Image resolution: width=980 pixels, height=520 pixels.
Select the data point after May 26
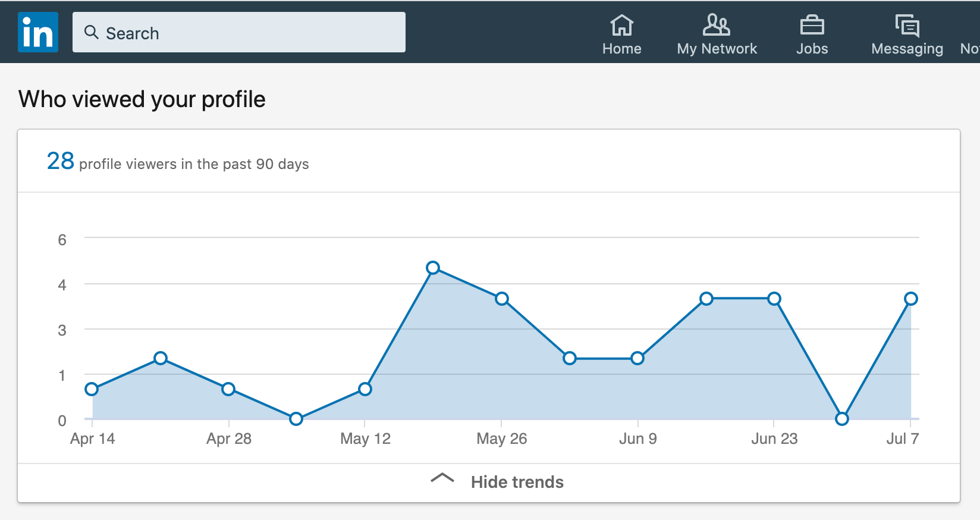(570, 358)
